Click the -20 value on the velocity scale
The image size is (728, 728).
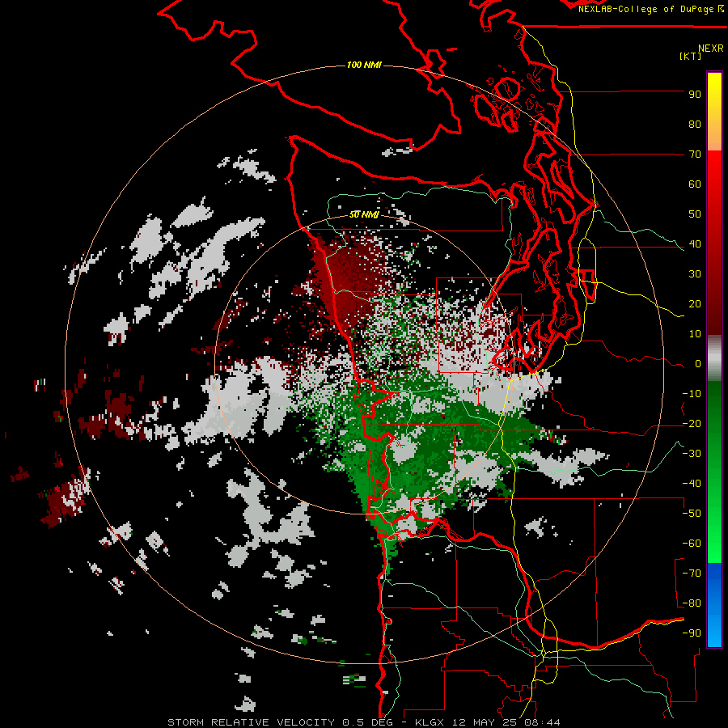(x=692, y=424)
